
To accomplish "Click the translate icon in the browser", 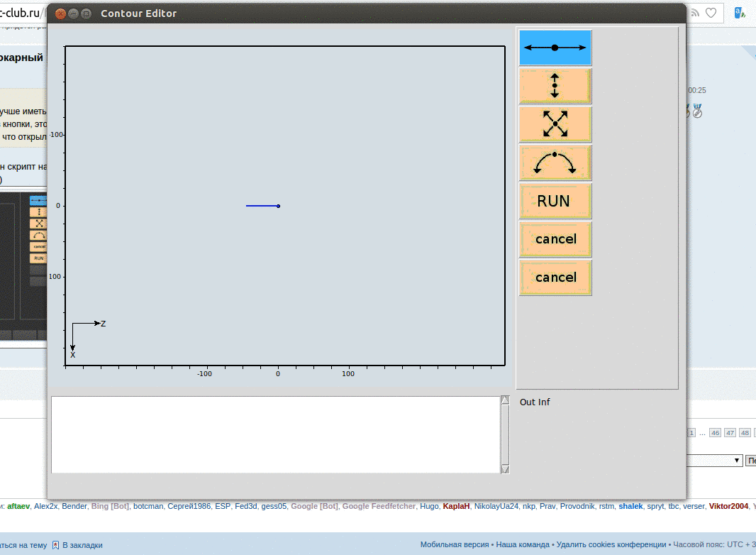I will point(739,13).
